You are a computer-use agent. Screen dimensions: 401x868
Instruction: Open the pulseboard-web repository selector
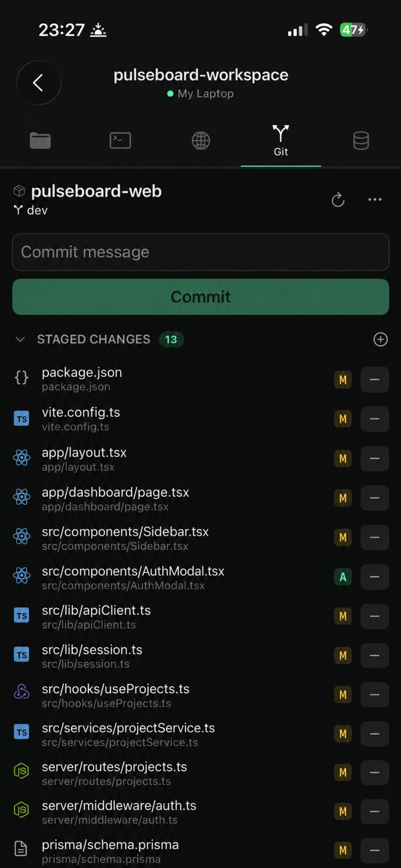click(87, 191)
